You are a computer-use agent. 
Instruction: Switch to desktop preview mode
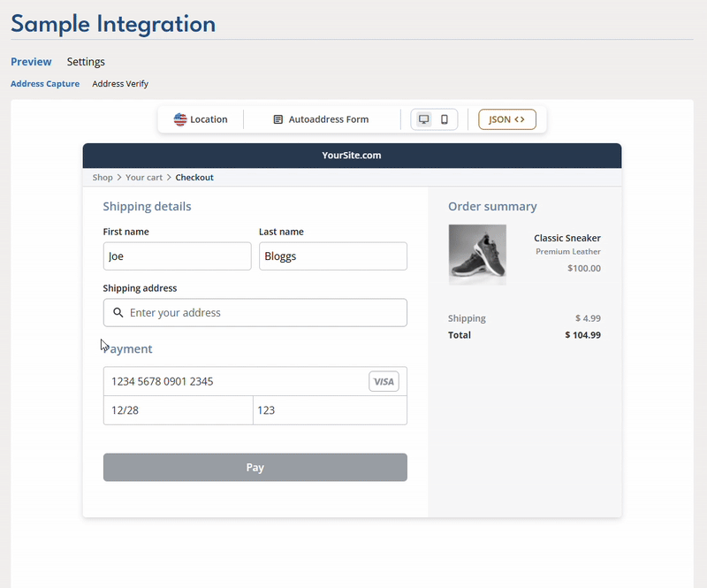click(x=423, y=119)
